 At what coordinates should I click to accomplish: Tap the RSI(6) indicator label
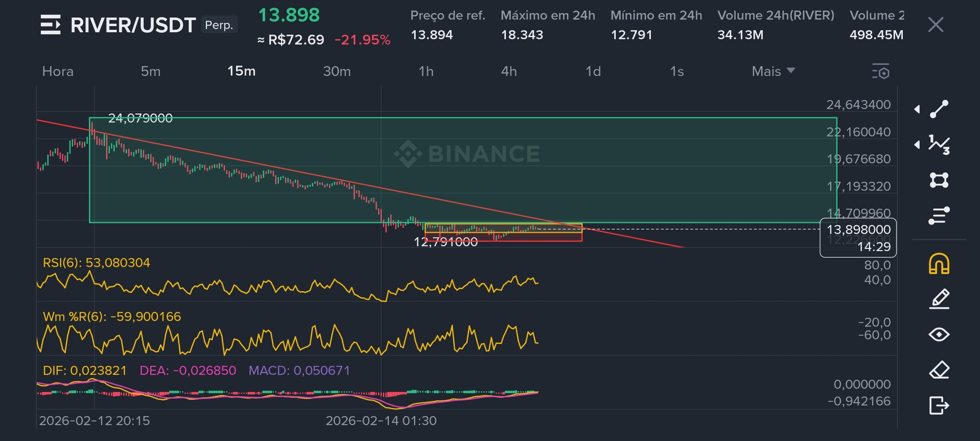(96, 263)
